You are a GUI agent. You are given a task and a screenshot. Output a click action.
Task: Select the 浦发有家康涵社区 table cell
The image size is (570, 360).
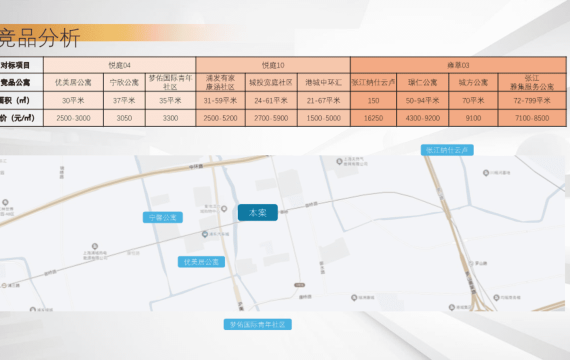click(x=221, y=83)
